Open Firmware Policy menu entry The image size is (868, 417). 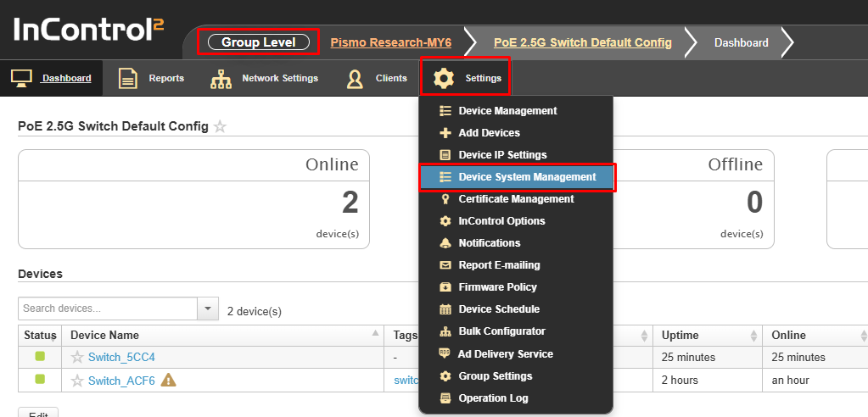pos(516,287)
